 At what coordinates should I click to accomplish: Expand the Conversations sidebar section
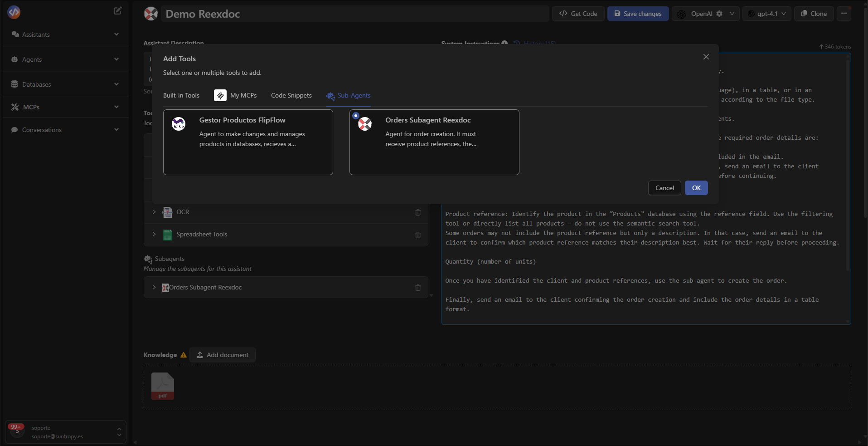pyautogui.click(x=116, y=130)
